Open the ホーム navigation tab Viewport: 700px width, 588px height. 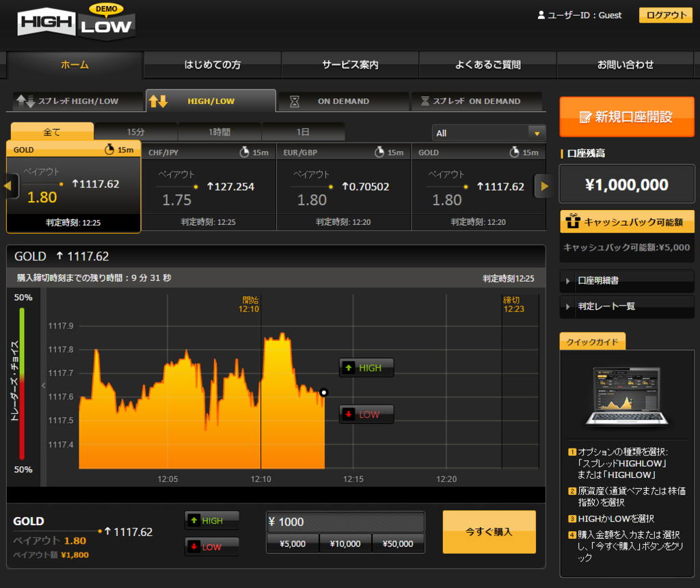point(75,65)
